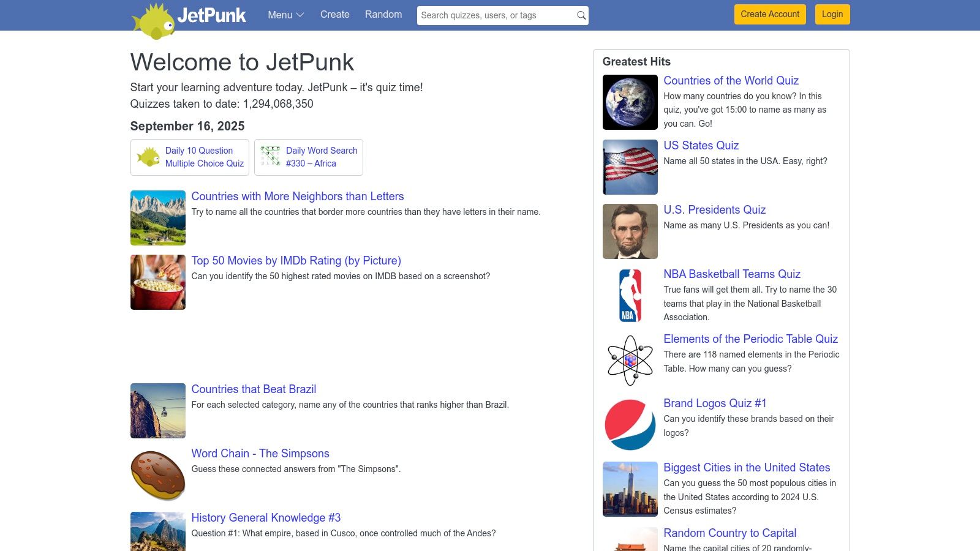This screenshot has height=551, width=980.
Task: Open Countries with More Neighbors than Letters
Action: (298, 197)
